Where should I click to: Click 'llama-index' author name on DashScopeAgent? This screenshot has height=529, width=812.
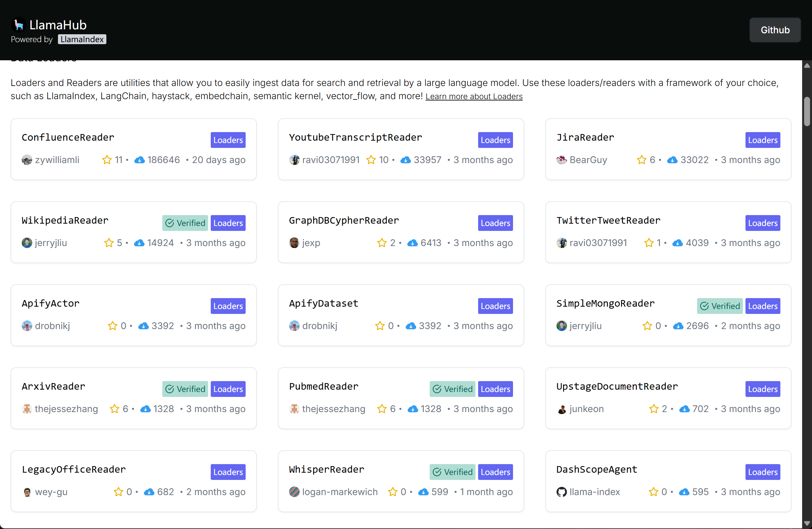pos(594,492)
